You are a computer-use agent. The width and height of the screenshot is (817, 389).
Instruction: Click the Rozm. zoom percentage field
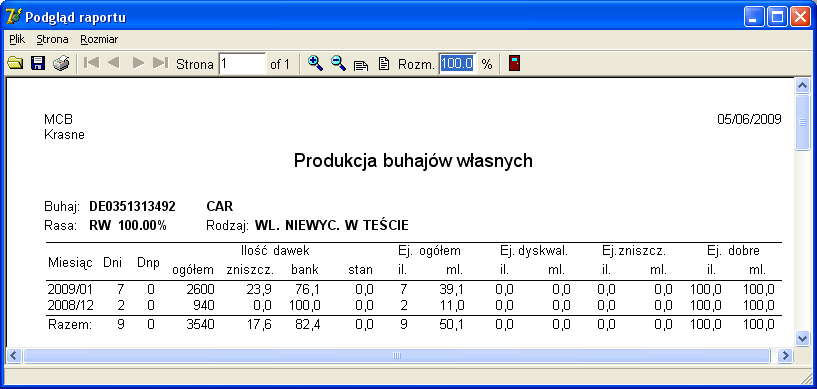[x=458, y=64]
